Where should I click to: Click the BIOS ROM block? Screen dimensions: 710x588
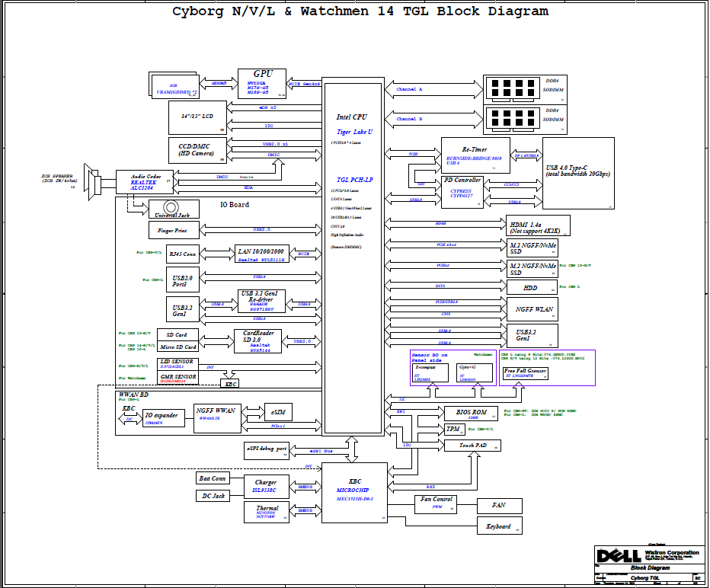pyautogui.click(x=471, y=414)
